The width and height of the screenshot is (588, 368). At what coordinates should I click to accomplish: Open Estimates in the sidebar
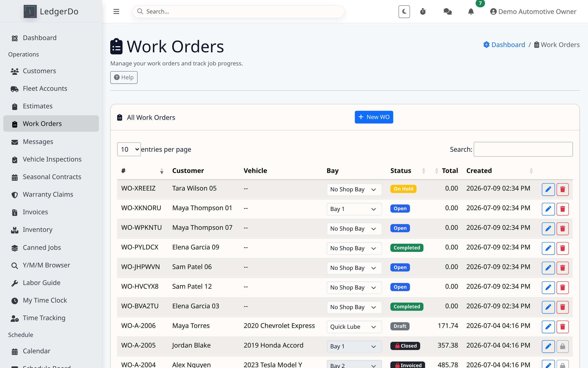(51, 106)
